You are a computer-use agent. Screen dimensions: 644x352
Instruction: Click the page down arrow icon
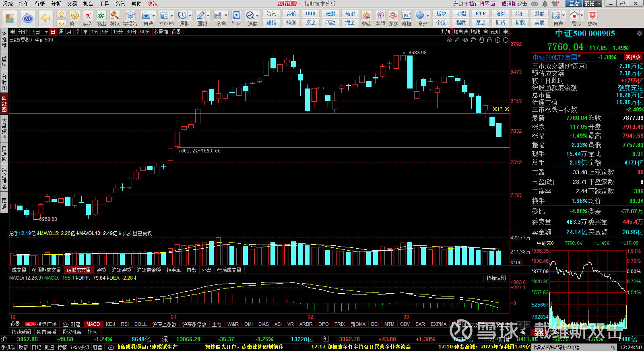pos(62,23)
